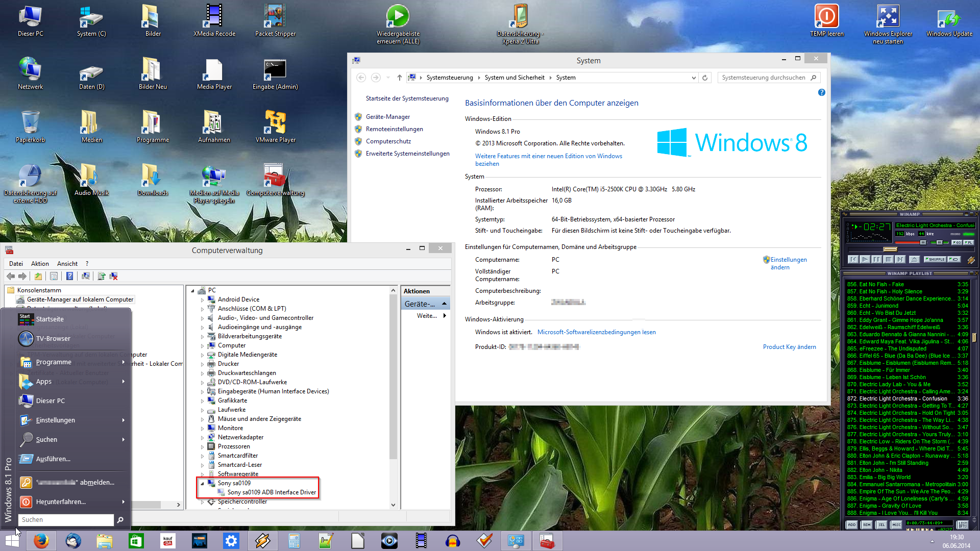The image size is (980, 551).
Task: Click up-one-level folder icon in Computerverwaltung
Action: 38,276
